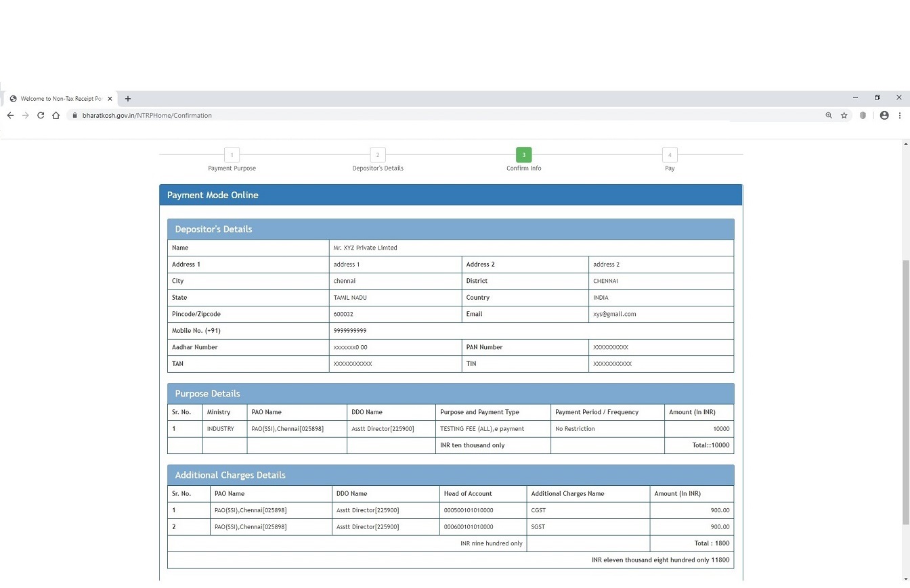Bookmark this page with star icon
Screen dimensions: 910x588
tap(844, 116)
